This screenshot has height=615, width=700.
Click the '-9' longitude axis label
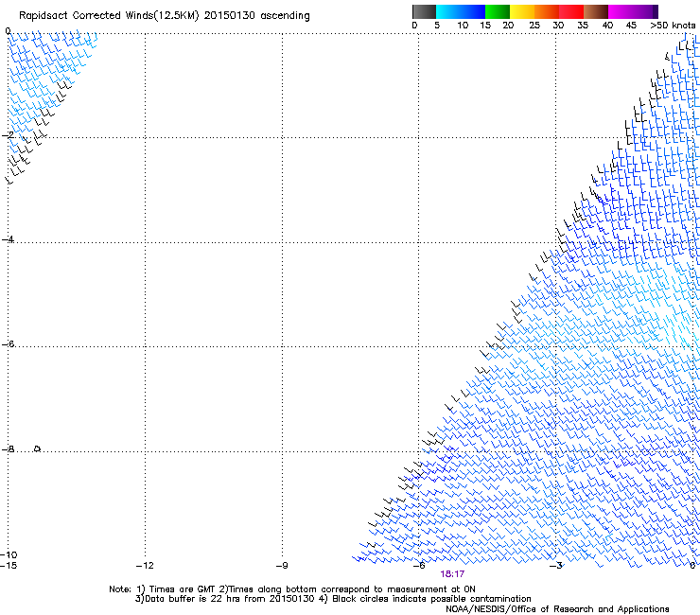click(282, 566)
